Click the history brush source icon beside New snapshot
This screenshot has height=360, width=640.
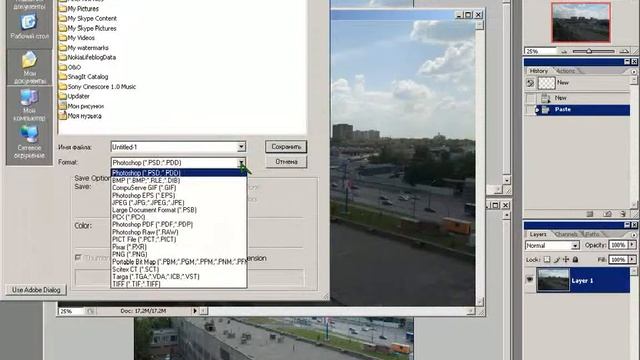(530, 83)
